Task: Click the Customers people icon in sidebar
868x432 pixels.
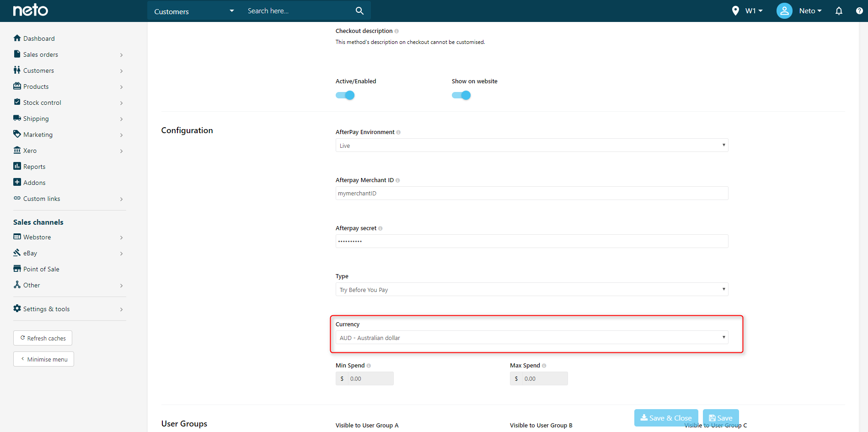Action: tap(17, 70)
